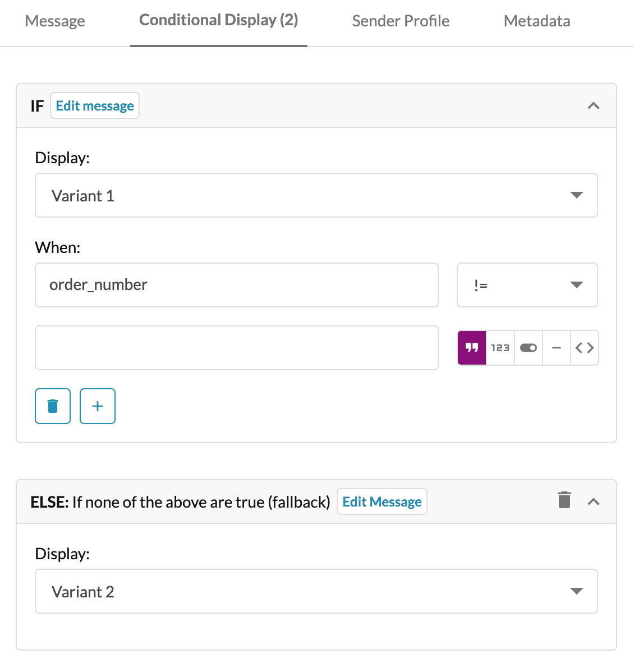Select the code brackets value type
This screenshot has width=634, height=672.
(x=585, y=348)
